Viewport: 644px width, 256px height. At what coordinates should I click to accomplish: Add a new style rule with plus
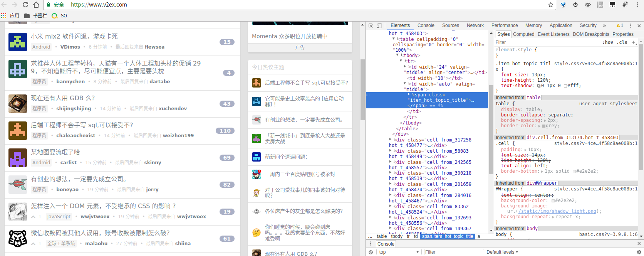point(633,42)
